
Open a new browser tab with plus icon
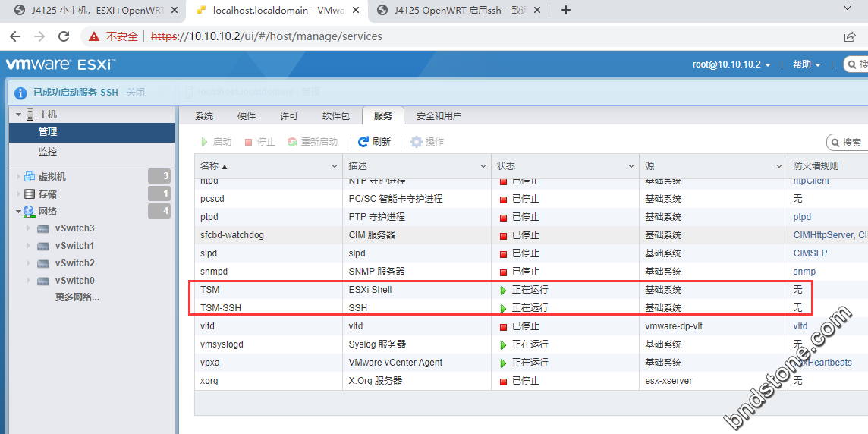pos(565,10)
